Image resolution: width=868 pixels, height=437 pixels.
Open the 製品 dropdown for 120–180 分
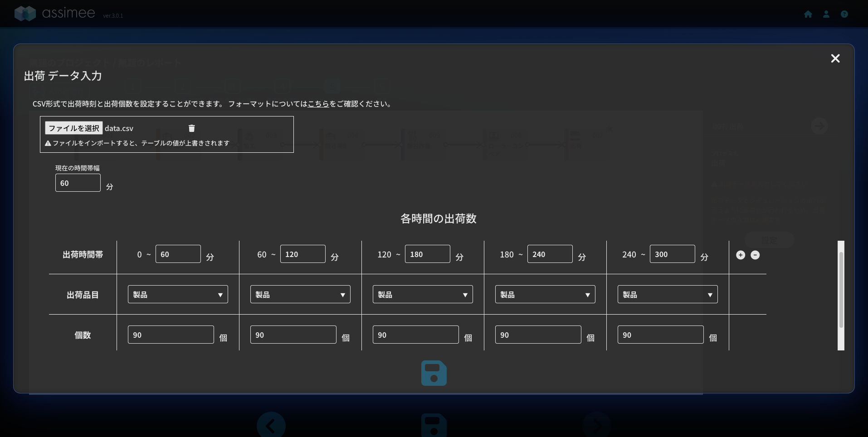tap(423, 295)
